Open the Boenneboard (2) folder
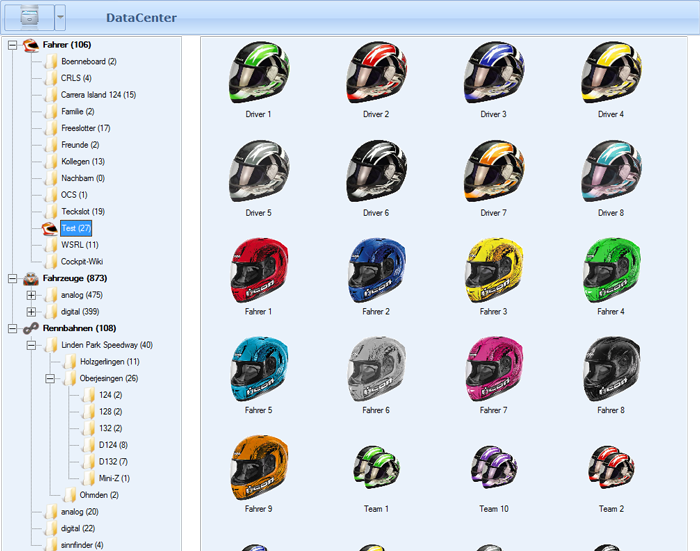 click(x=89, y=62)
